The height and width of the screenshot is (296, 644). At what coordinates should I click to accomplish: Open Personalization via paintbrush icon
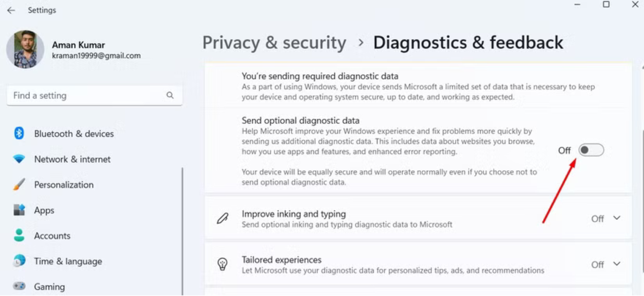click(19, 184)
